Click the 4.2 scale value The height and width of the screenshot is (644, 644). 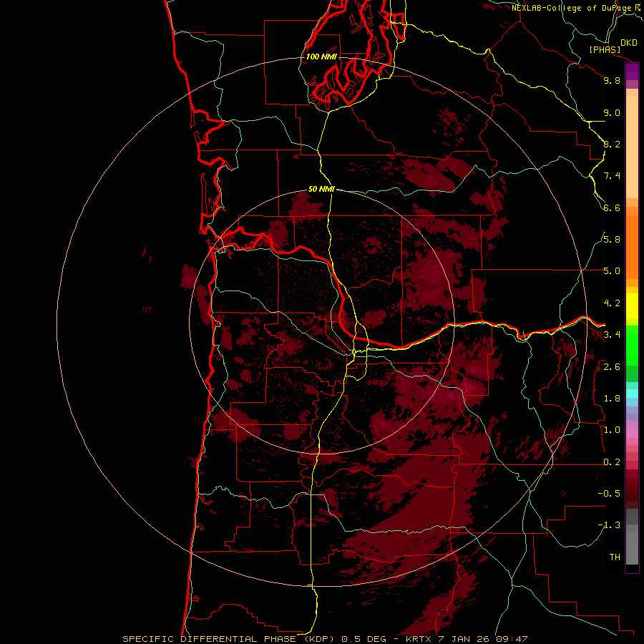tap(612, 303)
